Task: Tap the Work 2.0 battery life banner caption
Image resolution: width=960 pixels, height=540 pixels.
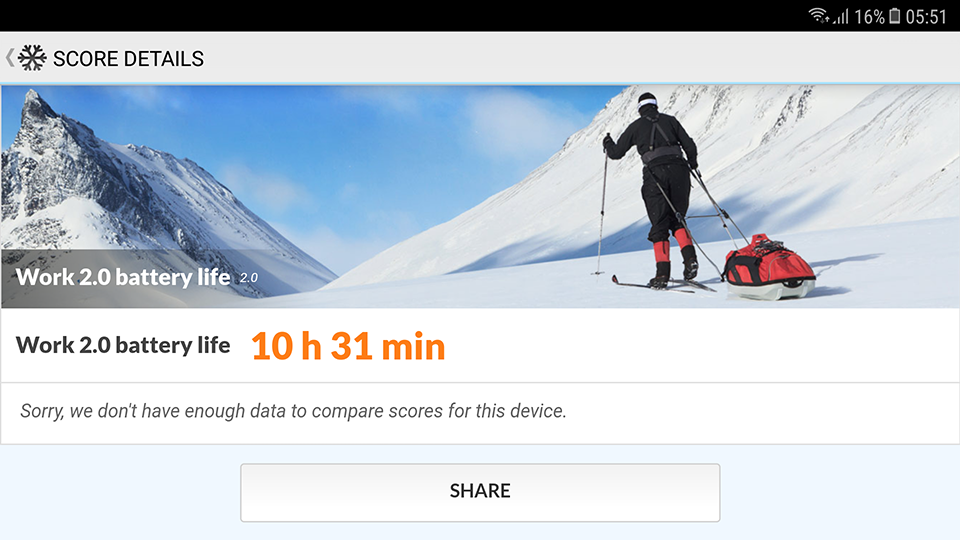Action: click(x=123, y=277)
